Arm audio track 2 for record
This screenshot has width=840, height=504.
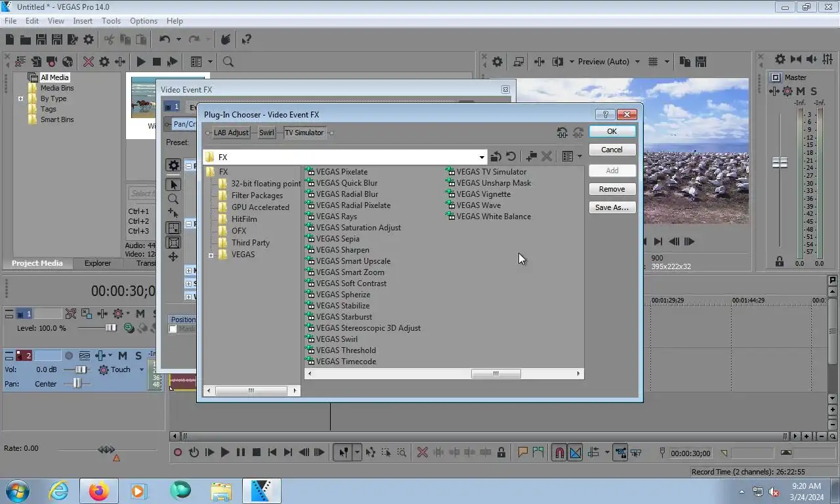(x=69, y=356)
